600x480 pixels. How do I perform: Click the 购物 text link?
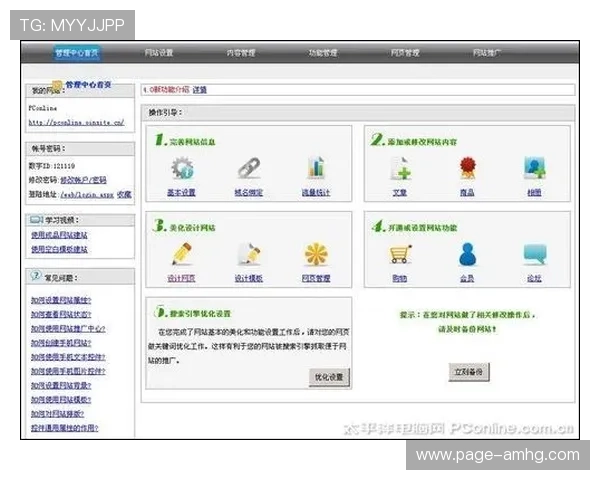pyautogui.click(x=400, y=278)
